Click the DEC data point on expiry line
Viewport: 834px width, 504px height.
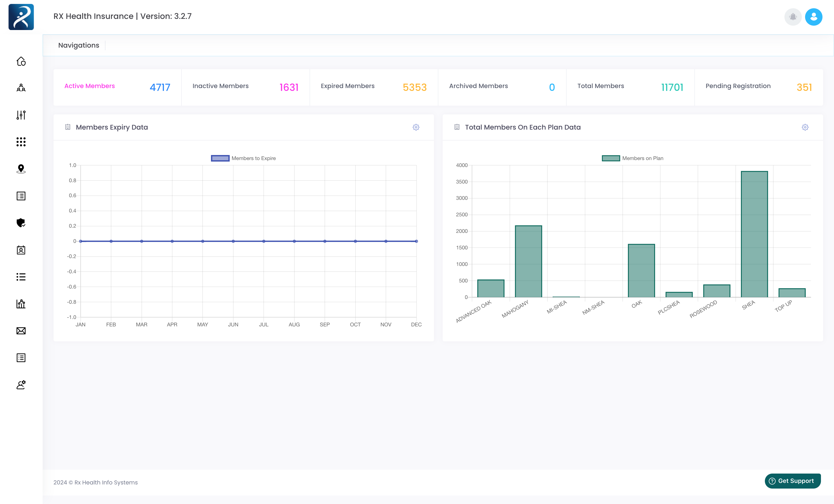pos(416,241)
